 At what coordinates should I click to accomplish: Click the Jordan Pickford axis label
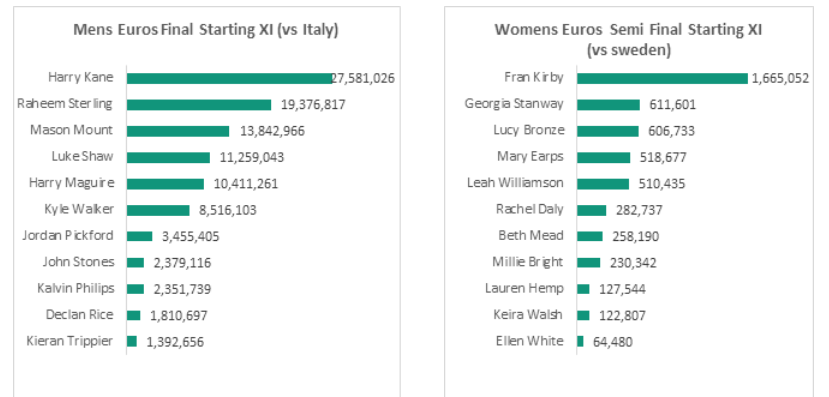pyautogui.click(x=68, y=236)
